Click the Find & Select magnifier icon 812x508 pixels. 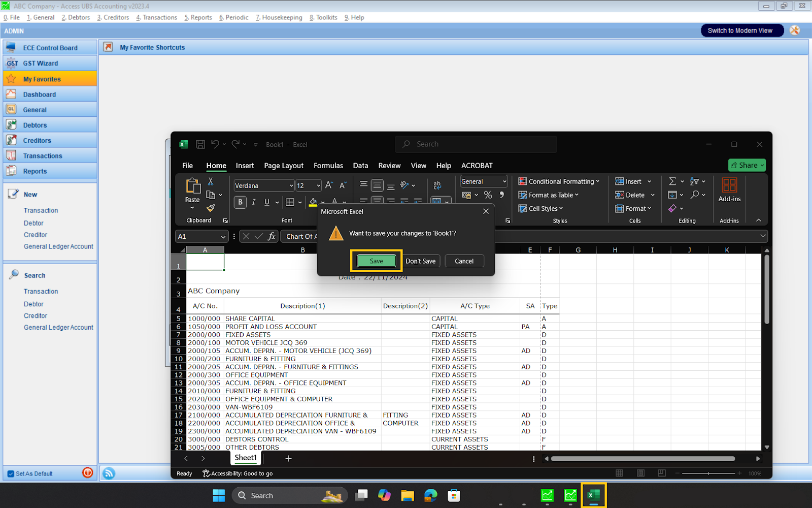point(695,195)
